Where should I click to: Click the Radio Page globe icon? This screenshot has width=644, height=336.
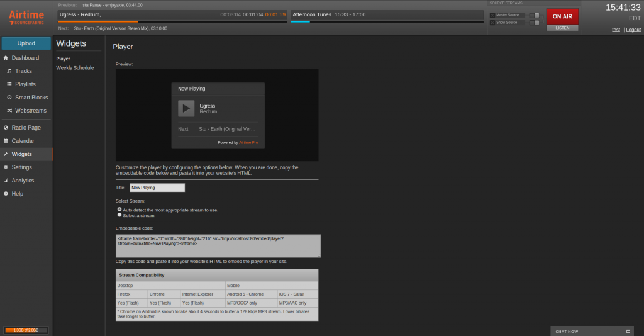pos(6,128)
